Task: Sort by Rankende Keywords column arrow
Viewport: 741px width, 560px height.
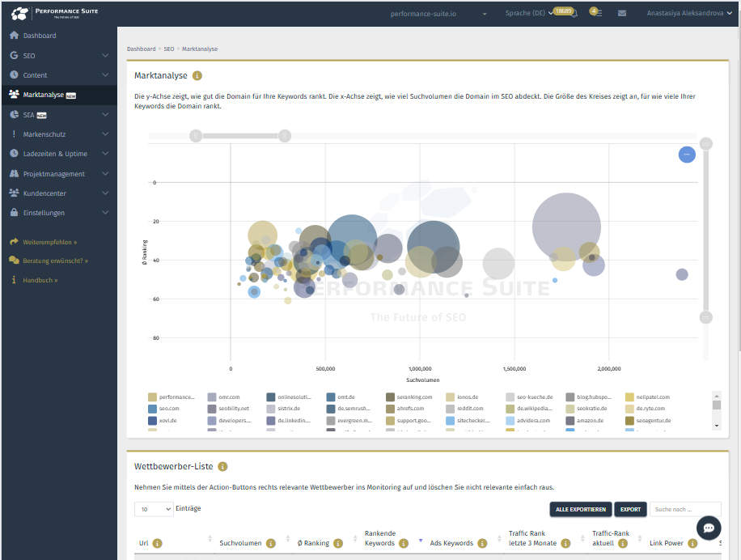Action: coord(420,541)
